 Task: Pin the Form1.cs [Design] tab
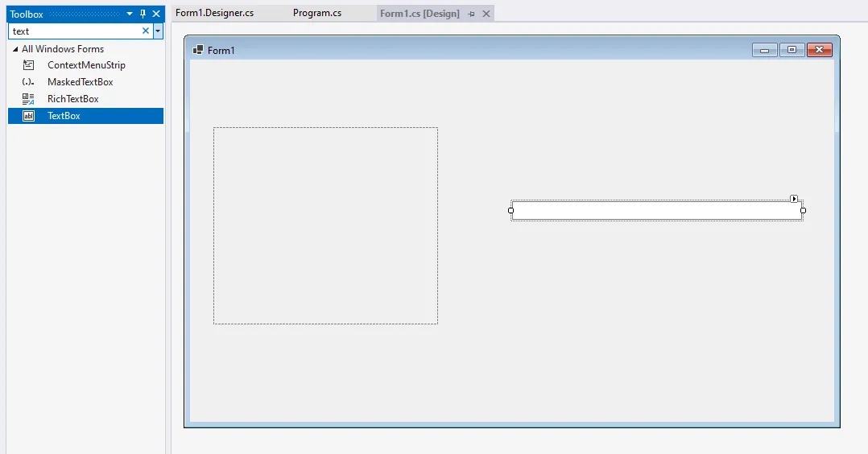point(472,14)
